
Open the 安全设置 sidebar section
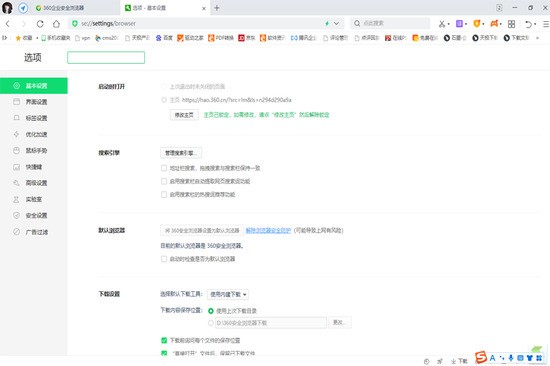coord(33,215)
